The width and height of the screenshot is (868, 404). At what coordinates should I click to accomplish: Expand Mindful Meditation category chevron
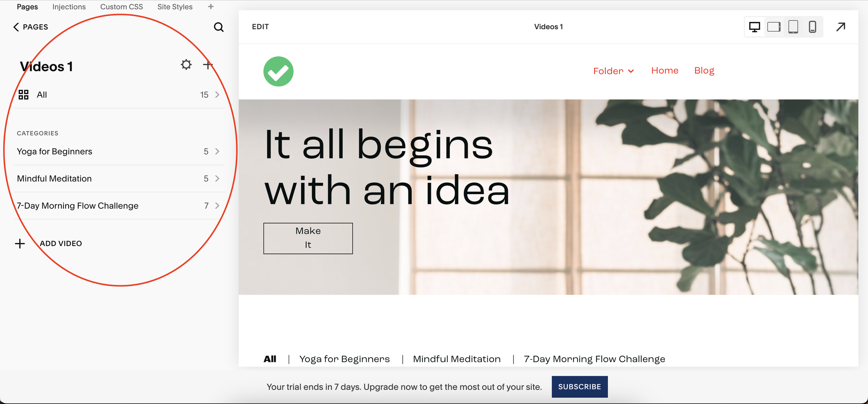click(217, 179)
